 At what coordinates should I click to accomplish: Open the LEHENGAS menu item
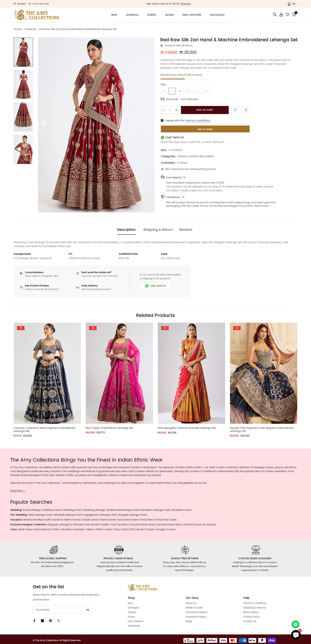coord(132,15)
